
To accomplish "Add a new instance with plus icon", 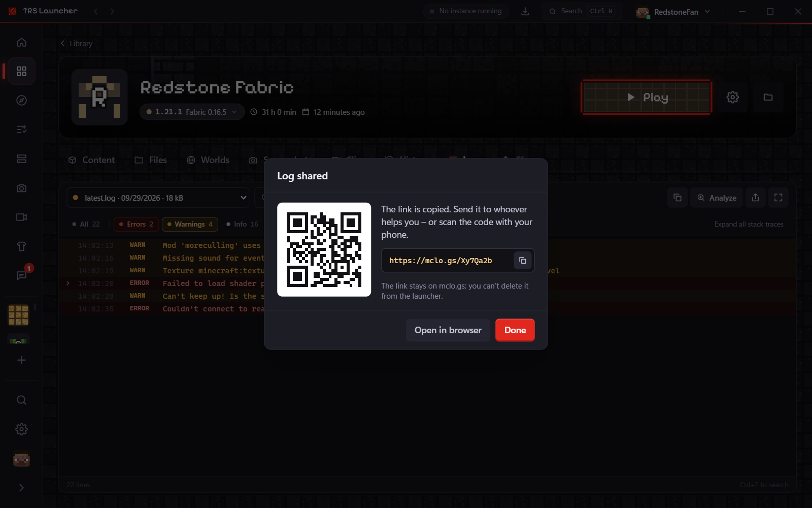I will (x=21, y=360).
